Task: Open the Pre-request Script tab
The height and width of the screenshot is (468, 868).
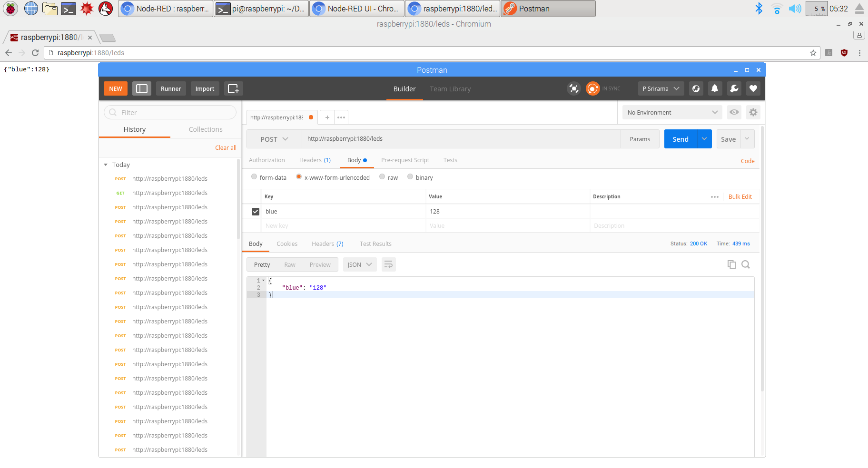Action: click(x=405, y=160)
